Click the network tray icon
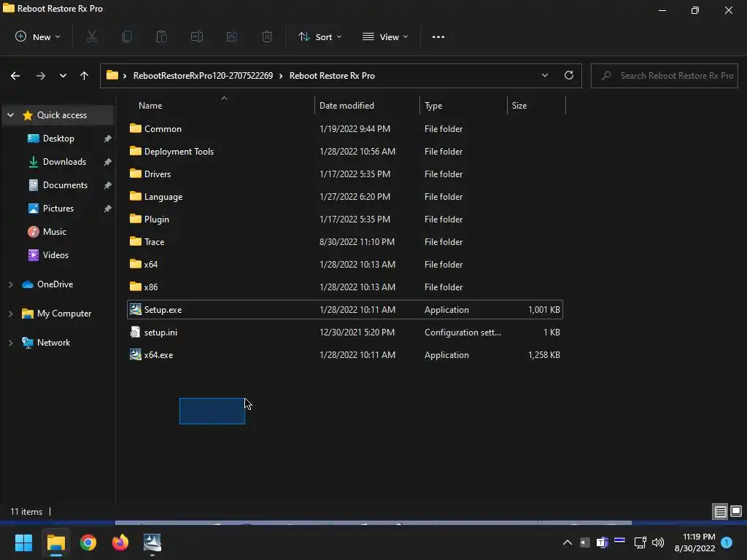747x560 pixels. [640, 542]
